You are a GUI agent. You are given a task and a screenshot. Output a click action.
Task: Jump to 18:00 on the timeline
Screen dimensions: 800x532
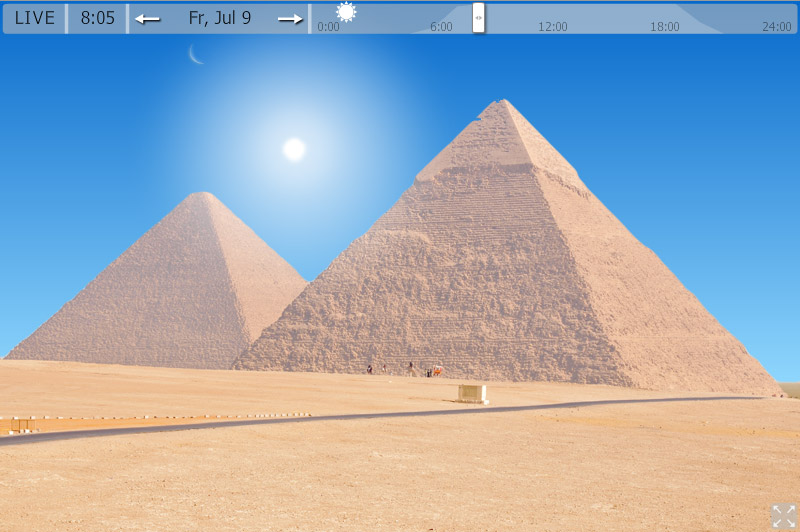(665, 27)
